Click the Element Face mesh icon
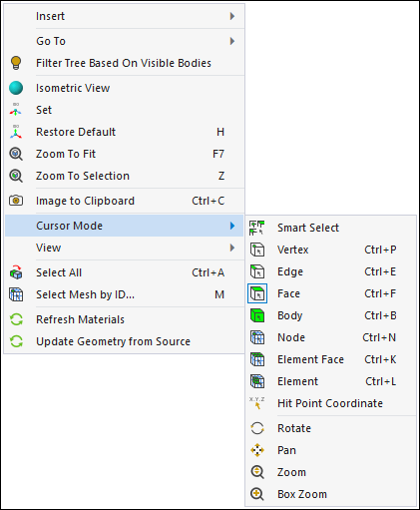The width and height of the screenshot is (420, 510). pyautogui.click(x=257, y=359)
